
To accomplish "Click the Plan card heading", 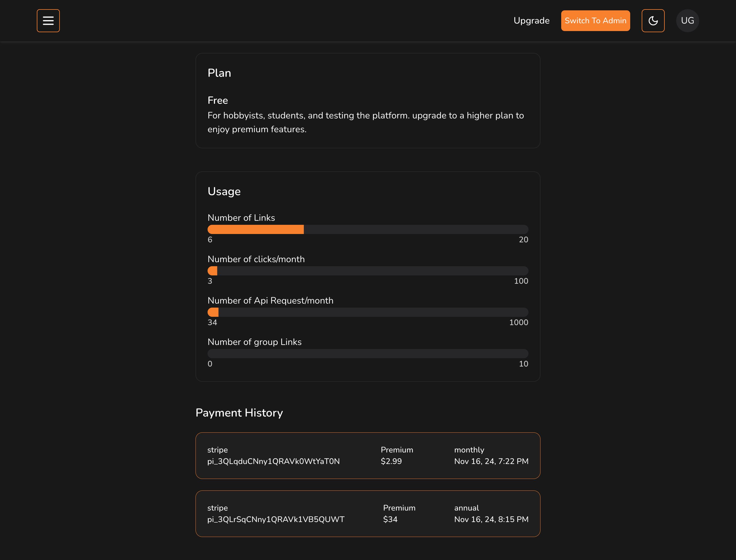I will 219,73.
